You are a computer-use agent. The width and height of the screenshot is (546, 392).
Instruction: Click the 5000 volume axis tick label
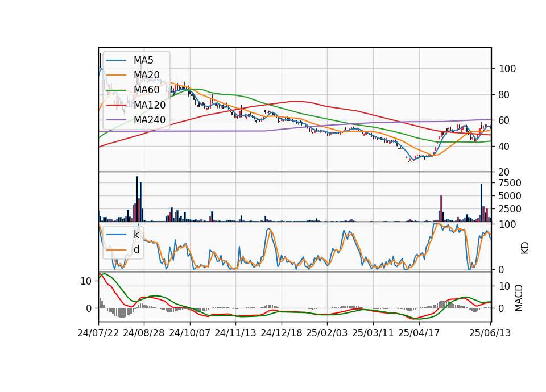pos(510,196)
